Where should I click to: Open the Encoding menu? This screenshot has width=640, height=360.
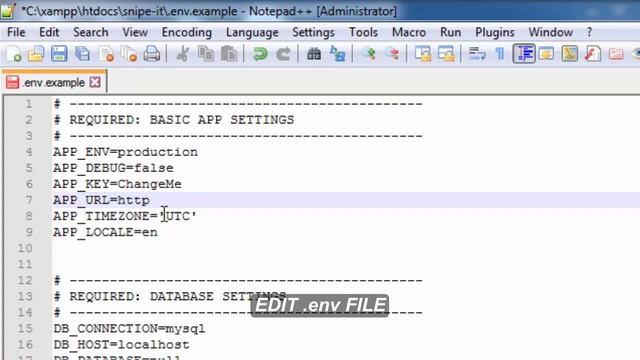tap(187, 32)
